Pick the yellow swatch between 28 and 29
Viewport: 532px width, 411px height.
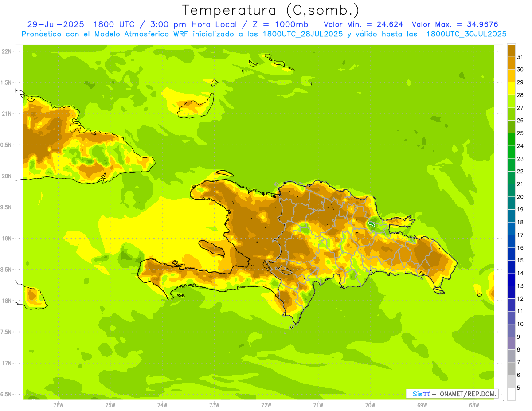511,89
